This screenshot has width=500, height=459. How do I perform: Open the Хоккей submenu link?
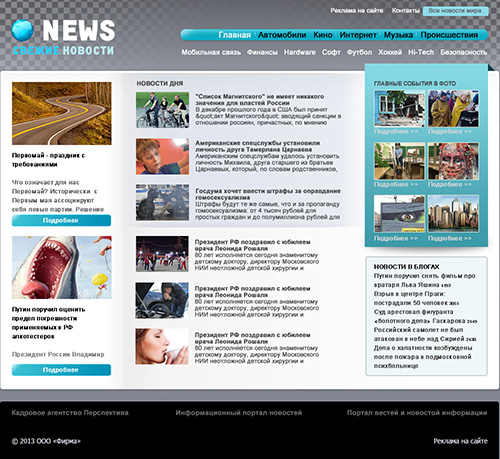pos(390,52)
